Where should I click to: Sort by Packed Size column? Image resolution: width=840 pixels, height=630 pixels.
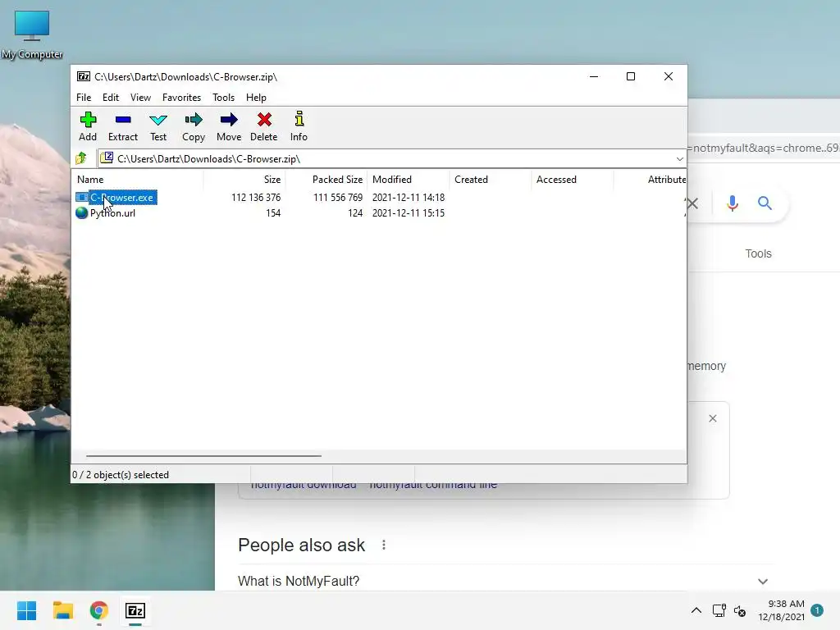(x=326, y=180)
